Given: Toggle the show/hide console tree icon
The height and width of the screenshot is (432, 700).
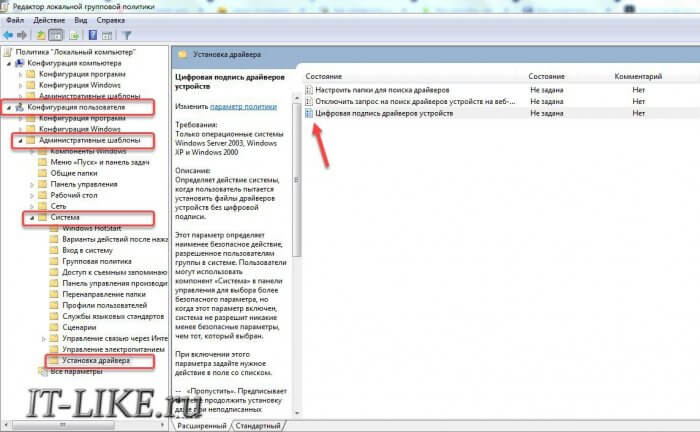Looking at the screenshot, I should tap(60, 34).
